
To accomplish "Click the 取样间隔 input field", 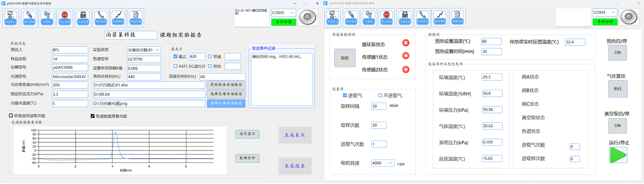I will (379, 106).
